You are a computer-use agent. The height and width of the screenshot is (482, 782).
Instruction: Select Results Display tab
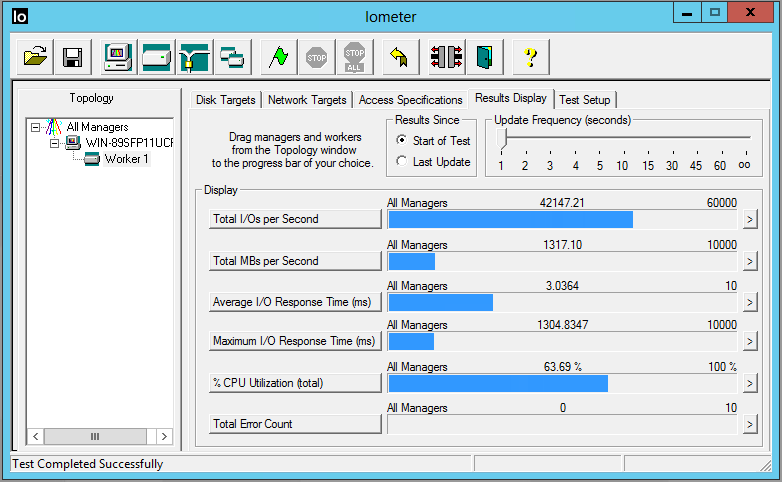[511, 98]
